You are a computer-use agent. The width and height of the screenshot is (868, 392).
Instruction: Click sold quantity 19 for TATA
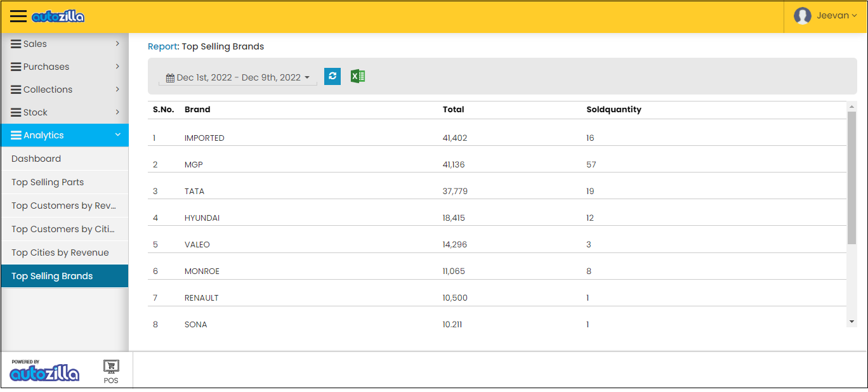(590, 191)
